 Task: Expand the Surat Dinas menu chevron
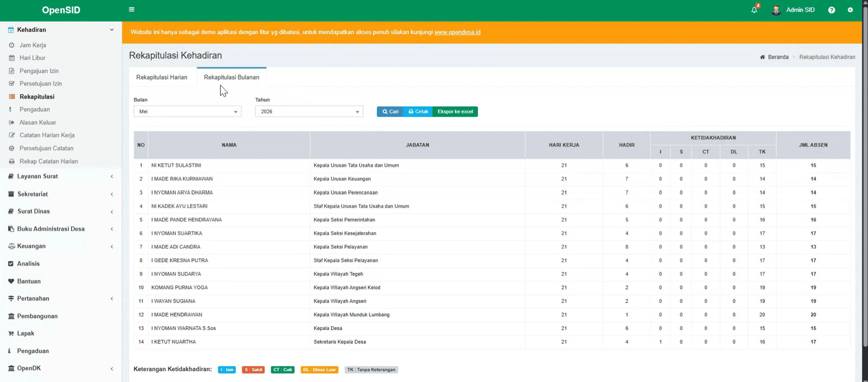click(x=111, y=212)
